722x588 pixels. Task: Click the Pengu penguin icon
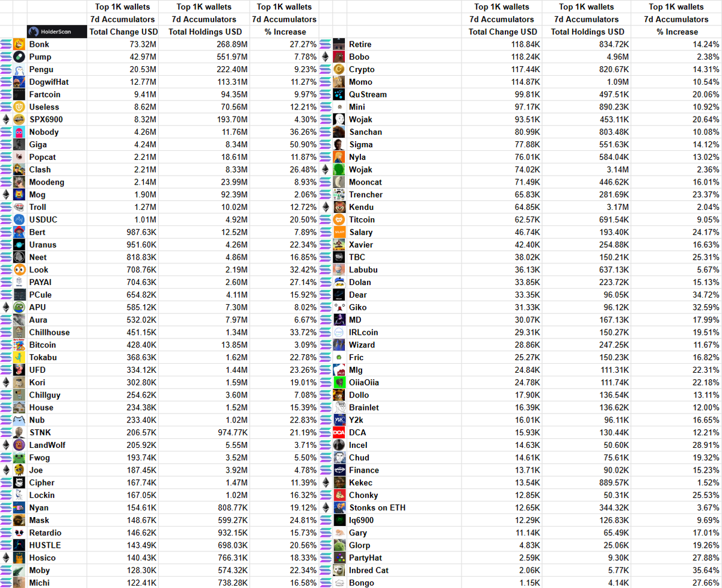pos(20,70)
